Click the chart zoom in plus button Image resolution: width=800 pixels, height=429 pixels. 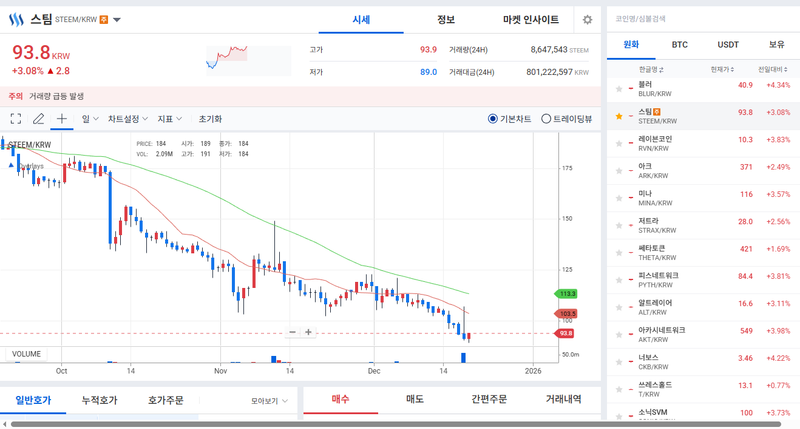pos(309,332)
